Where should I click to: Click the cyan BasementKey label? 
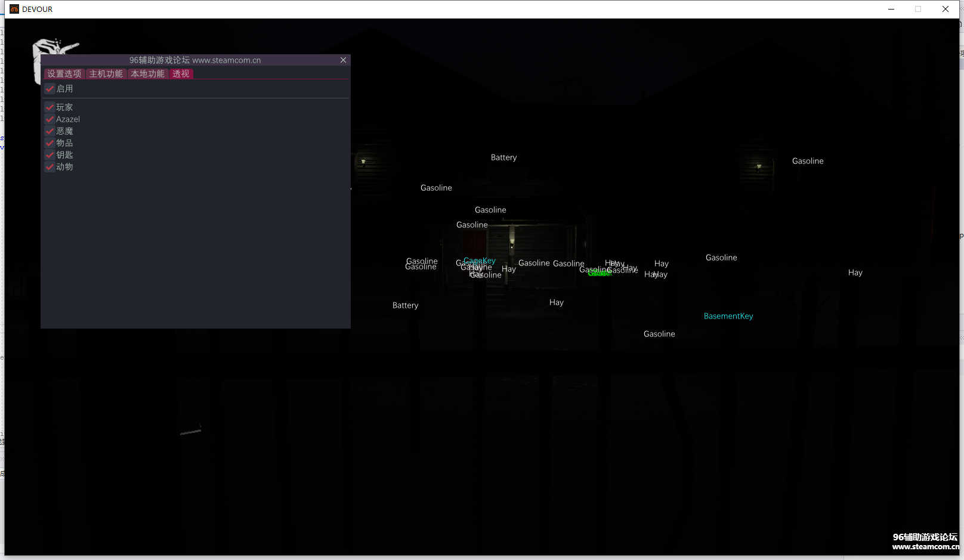tap(728, 316)
